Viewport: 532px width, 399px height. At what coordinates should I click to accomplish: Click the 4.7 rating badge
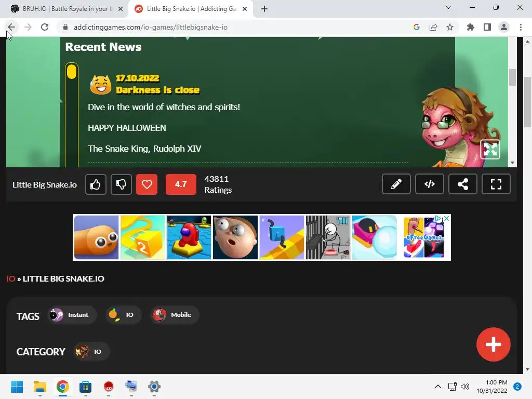[x=181, y=184]
